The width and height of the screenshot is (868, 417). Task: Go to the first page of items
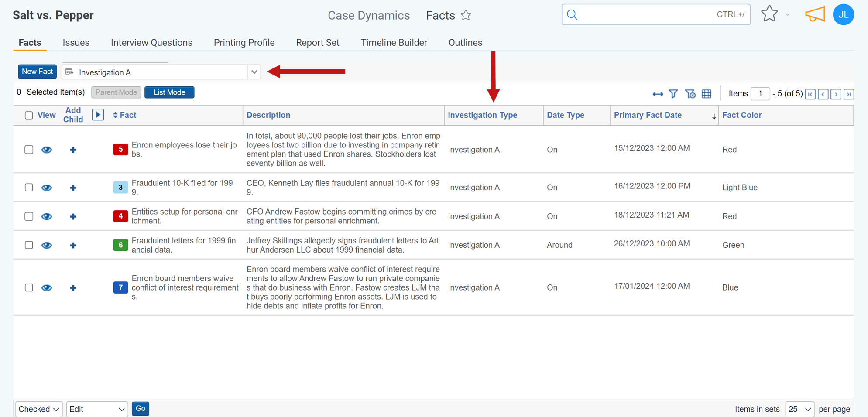click(810, 94)
